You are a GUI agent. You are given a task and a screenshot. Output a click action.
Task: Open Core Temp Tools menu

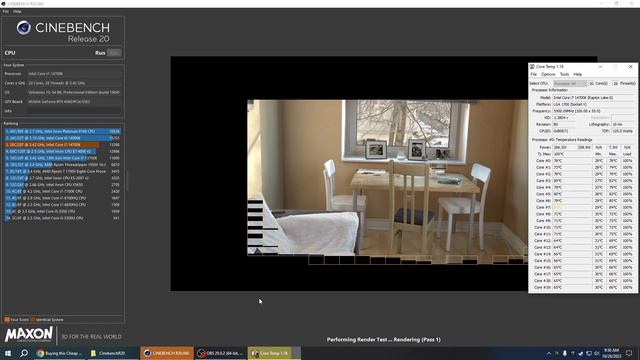point(564,74)
